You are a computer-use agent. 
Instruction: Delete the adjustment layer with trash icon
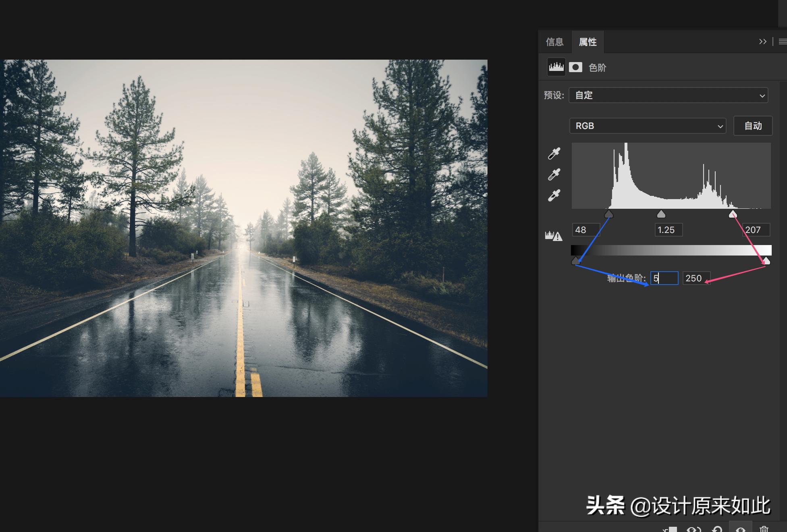(764, 529)
